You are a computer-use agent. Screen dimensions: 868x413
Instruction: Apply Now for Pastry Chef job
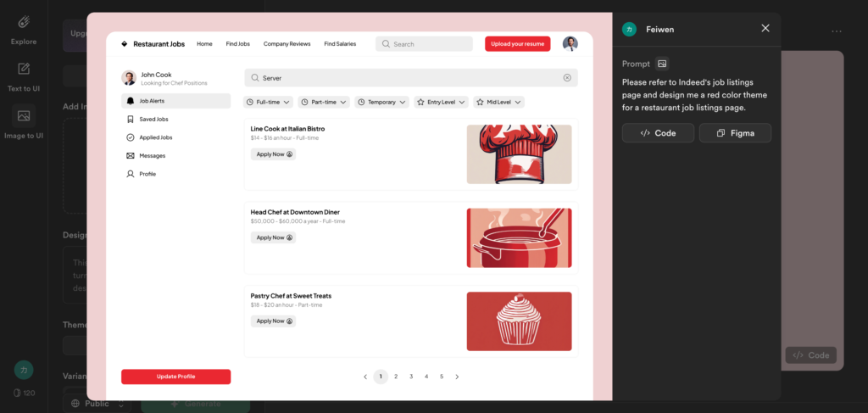[274, 321]
